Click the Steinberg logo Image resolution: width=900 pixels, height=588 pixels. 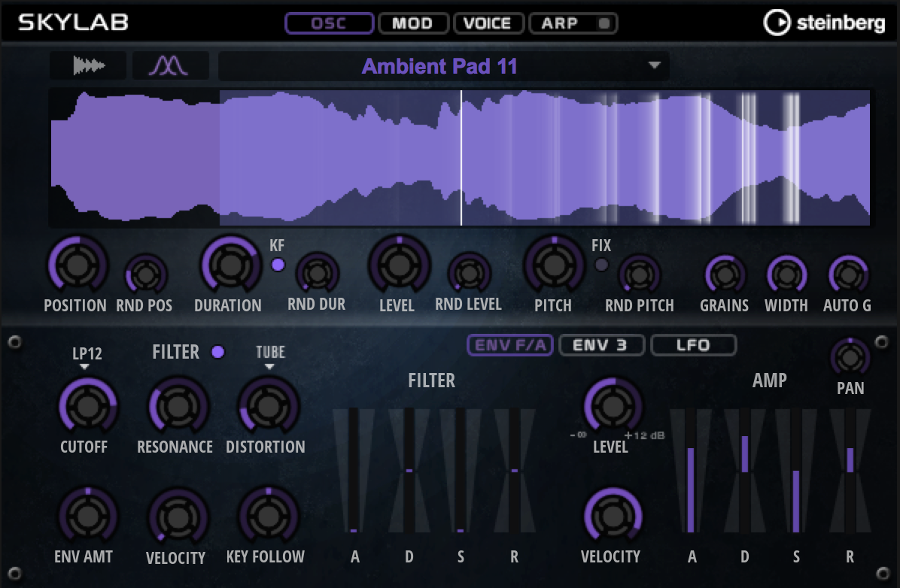[x=824, y=23]
